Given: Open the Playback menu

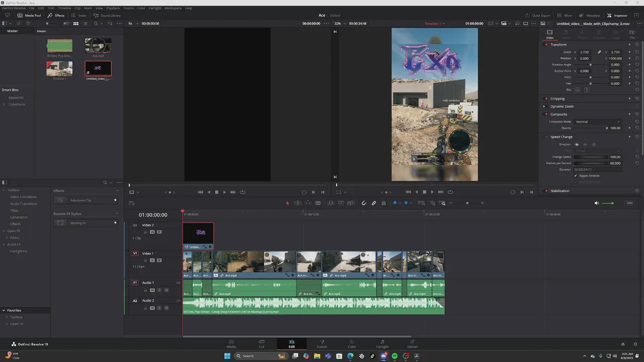Looking at the screenshot, I should click(113, 8).
